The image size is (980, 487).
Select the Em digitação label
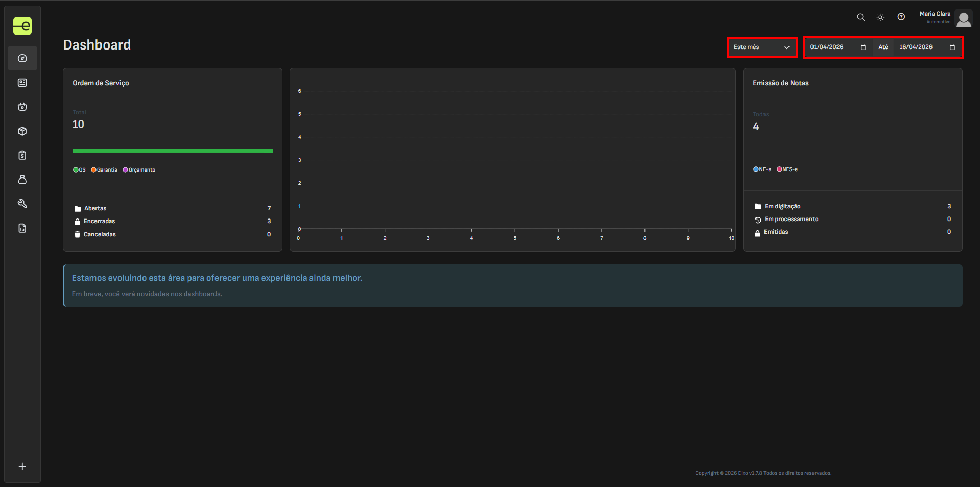tap(782, 206)
